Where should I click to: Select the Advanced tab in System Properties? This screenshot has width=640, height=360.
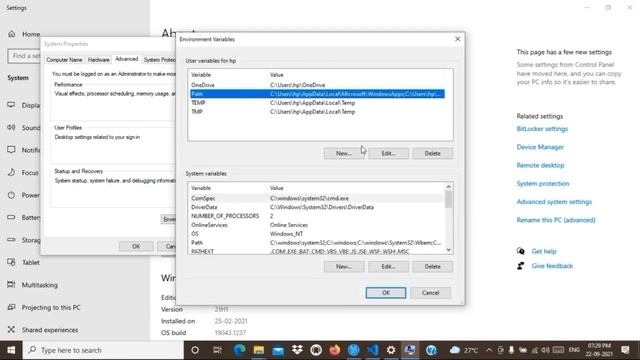coord(127,59)
